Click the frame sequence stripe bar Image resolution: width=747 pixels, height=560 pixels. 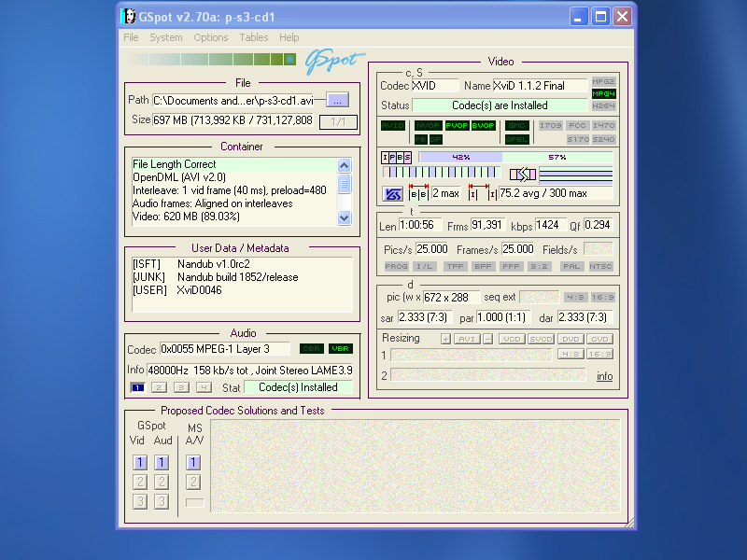tap(441, 173)
